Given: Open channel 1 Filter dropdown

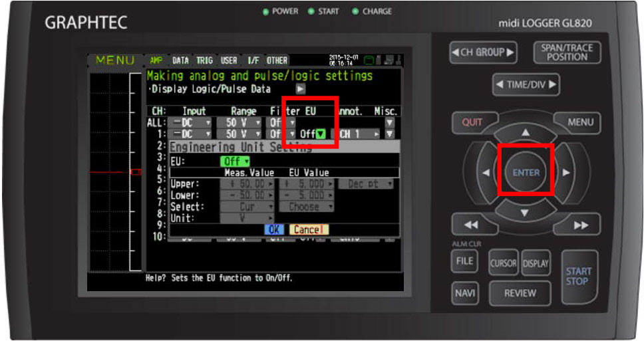Looking at the screenshot, I should point(281,134).
